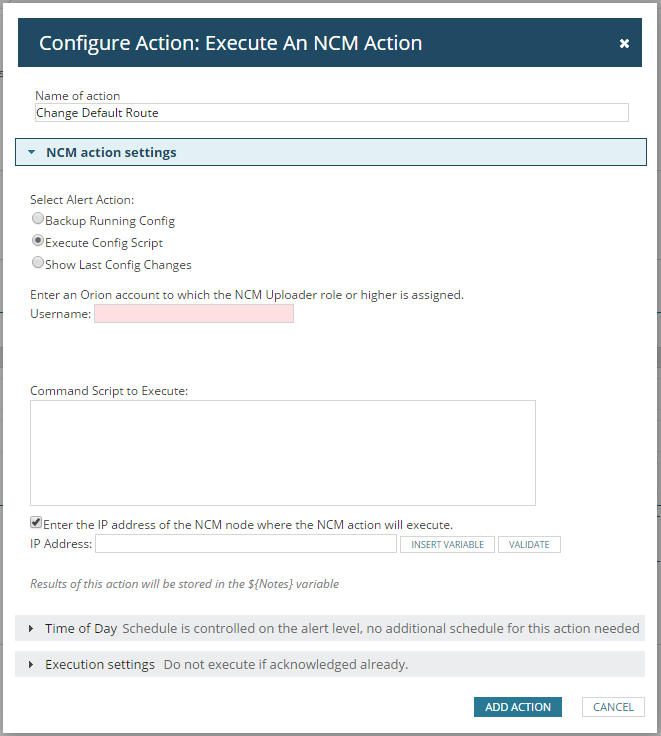Close the Configure Action dialog
This screenshot has height=736, width=661.
coord(624,44)
